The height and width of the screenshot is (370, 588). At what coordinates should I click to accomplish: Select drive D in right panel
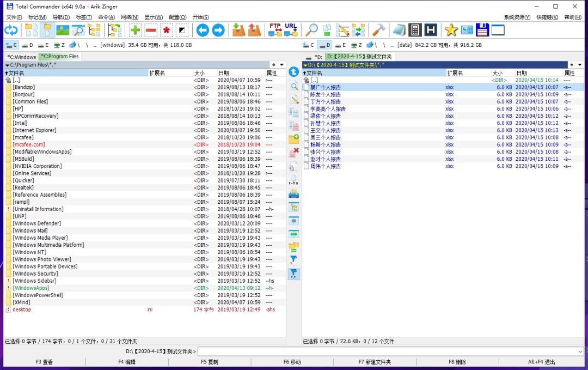click(324, 45)
